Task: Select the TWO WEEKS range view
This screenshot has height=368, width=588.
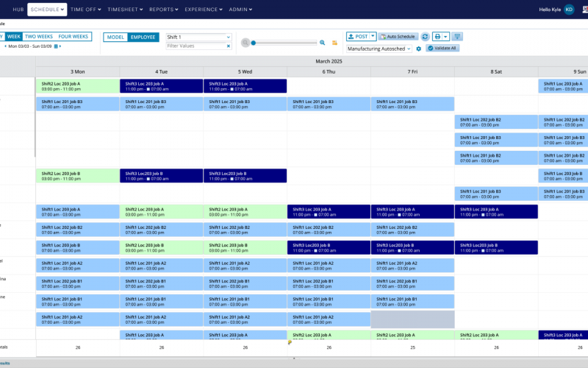Action: (x=39, y=36)
